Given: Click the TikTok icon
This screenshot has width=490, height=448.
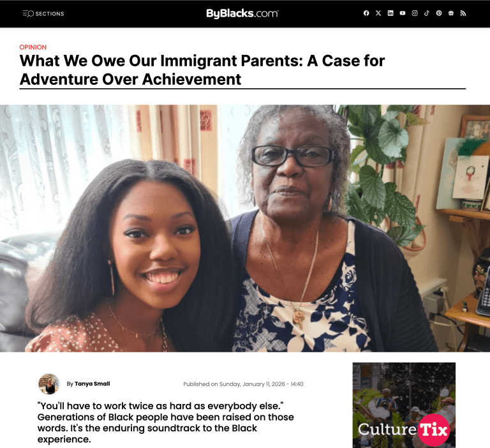Looking at the screenshot, I should pos(427,13).
